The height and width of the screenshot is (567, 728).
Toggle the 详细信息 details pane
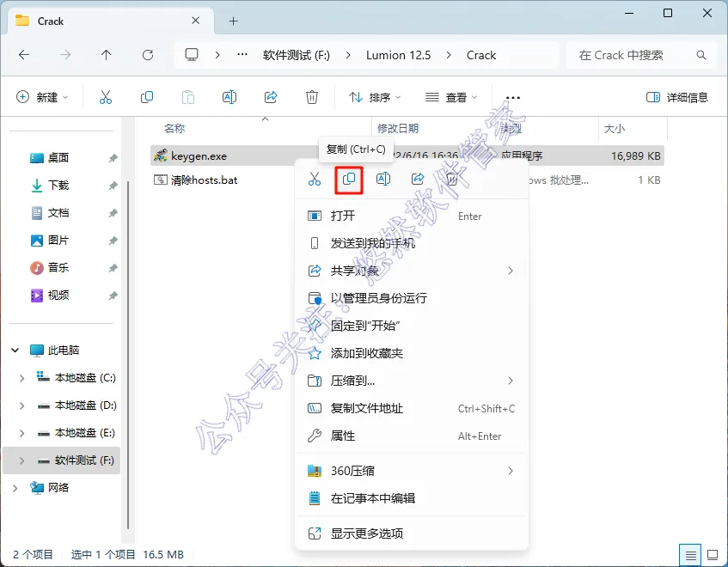[677, 97]
